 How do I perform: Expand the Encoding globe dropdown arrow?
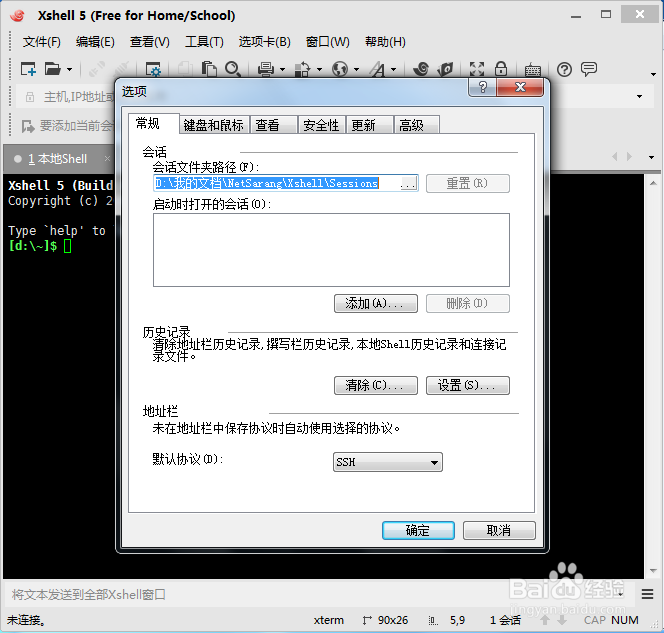point(356,69)
